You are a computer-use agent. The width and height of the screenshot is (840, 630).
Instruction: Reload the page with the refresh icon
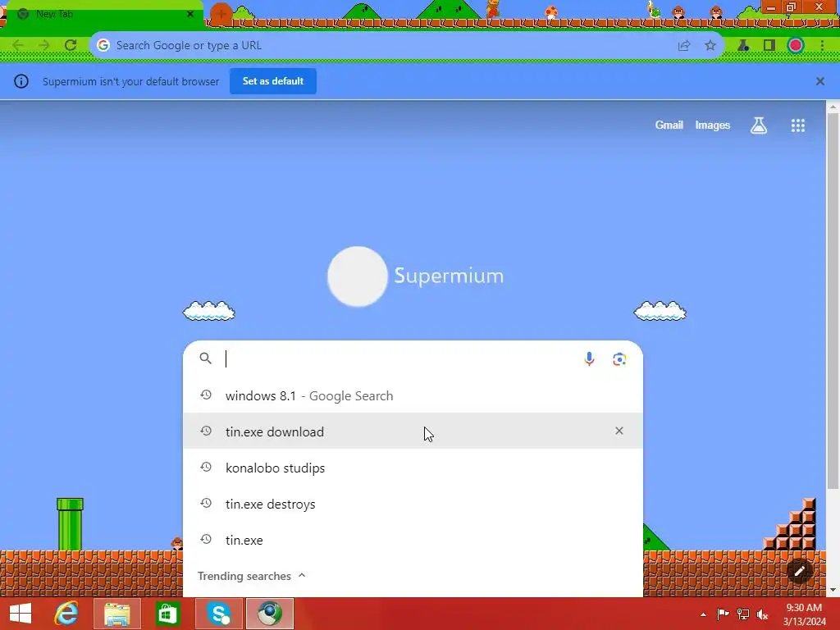pos(71,45)
